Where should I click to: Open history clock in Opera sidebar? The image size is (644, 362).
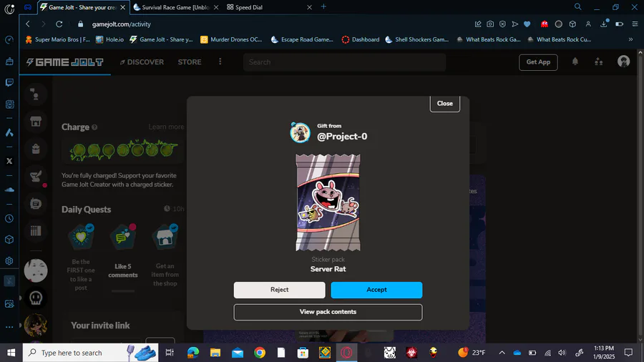pos(9,218)
